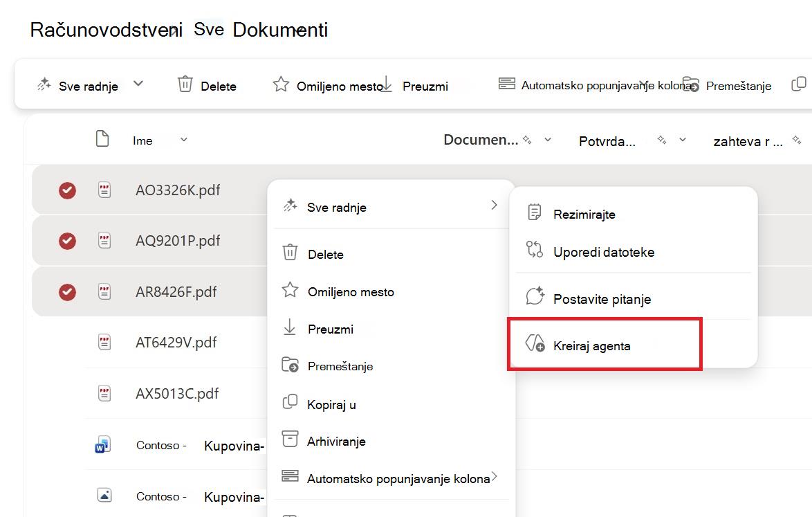The width and height of the screenshot is (812, 517).
Task: Deselect the checkmark for AO3326K.pdf
Action: (x=67, y=190)
